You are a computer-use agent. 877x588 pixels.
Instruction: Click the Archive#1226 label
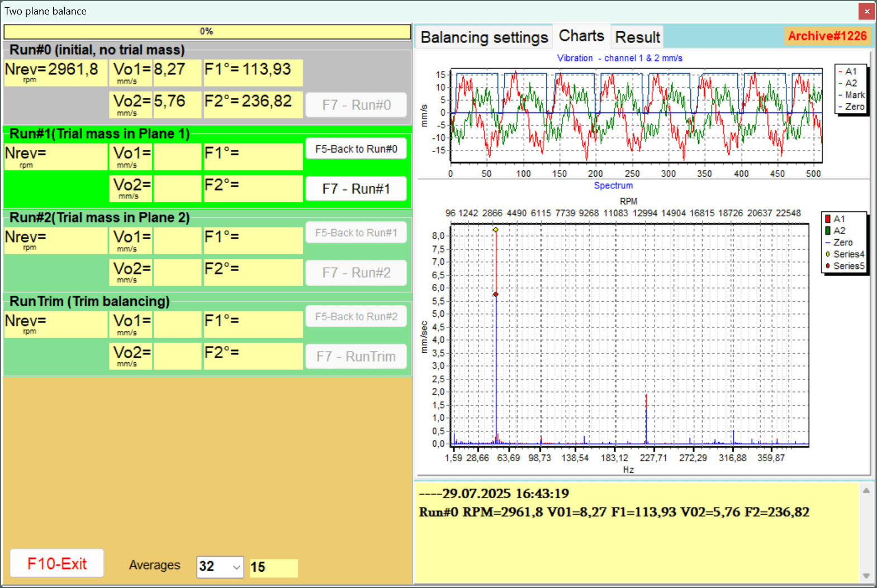pyautogui.click(x=827, y=36)
